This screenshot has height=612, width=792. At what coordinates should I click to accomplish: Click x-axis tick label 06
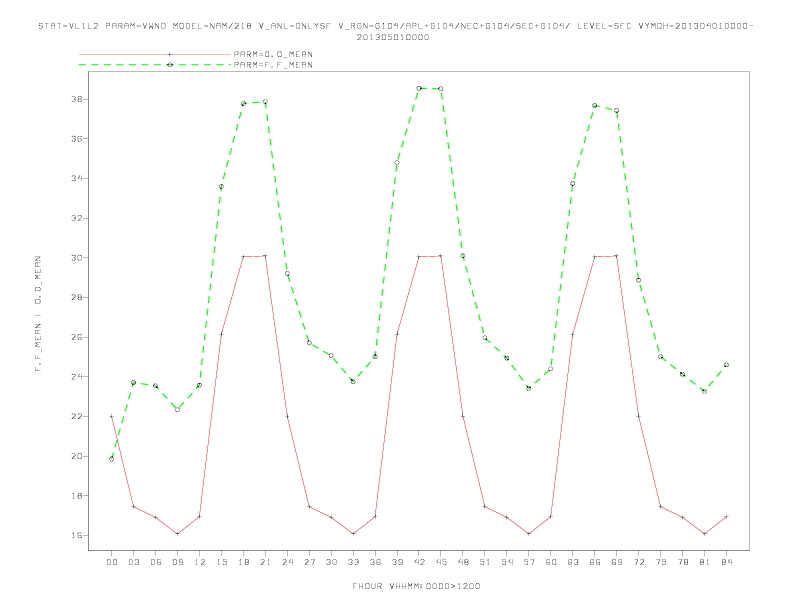click(156, 562)
